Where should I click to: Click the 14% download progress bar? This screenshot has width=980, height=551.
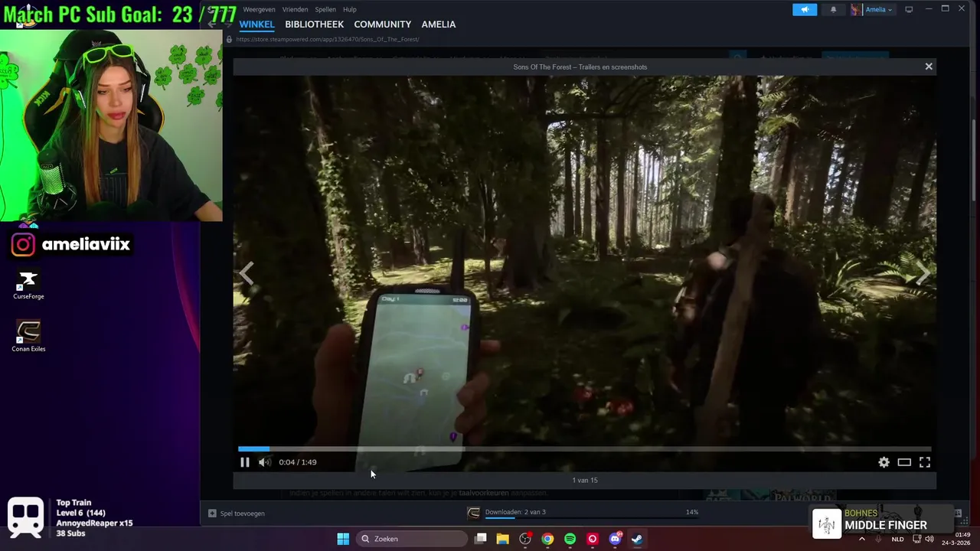point(591,518)
